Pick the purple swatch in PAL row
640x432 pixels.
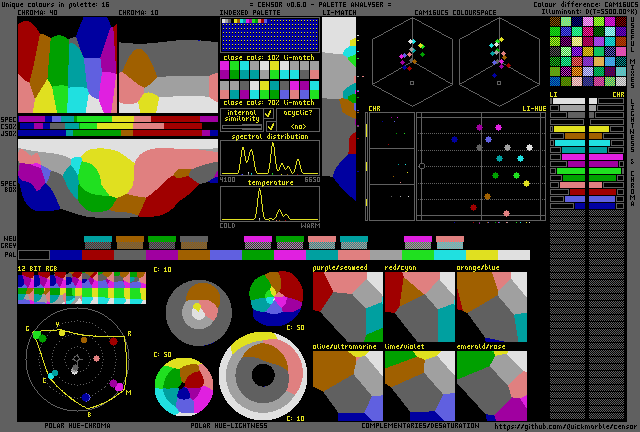162,255
